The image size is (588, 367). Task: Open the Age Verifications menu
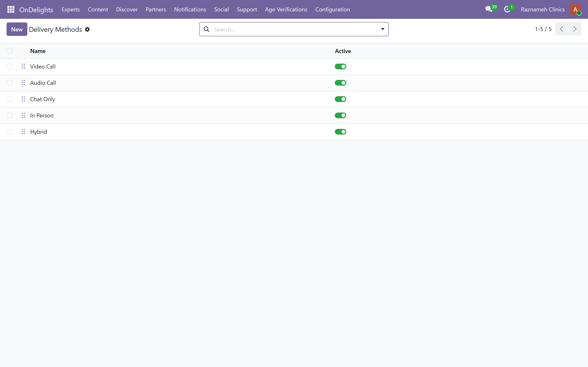[x=286, y=9]
